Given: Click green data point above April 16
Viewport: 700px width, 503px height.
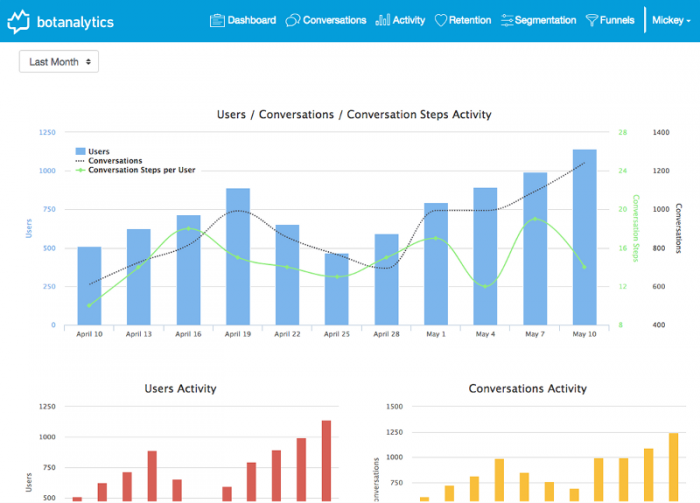Looking at the screenshot, I should [x=188, y=229].
